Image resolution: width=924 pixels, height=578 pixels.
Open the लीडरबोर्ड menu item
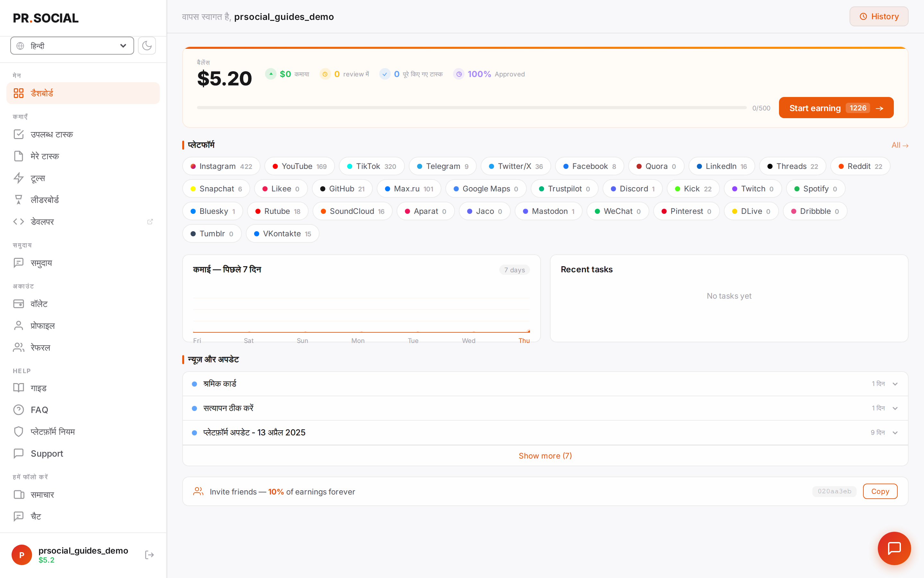pos(83,199)
